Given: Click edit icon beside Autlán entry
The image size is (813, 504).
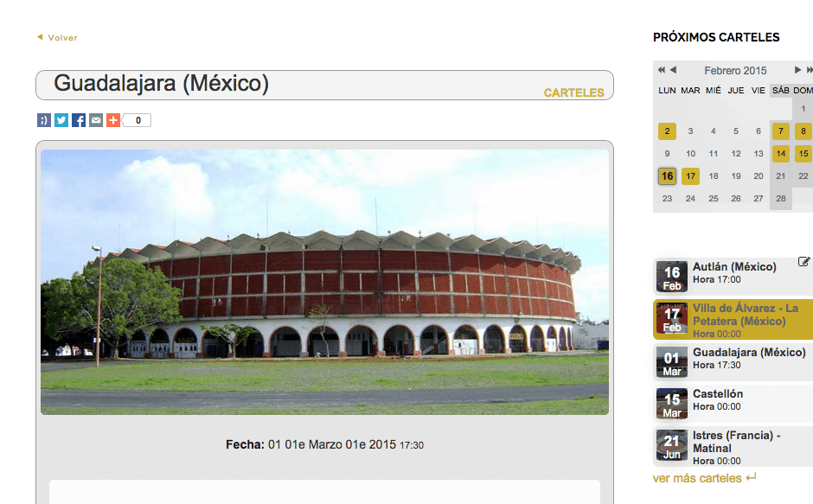Looking at the screenshot, I should click(x=803, y=261).
